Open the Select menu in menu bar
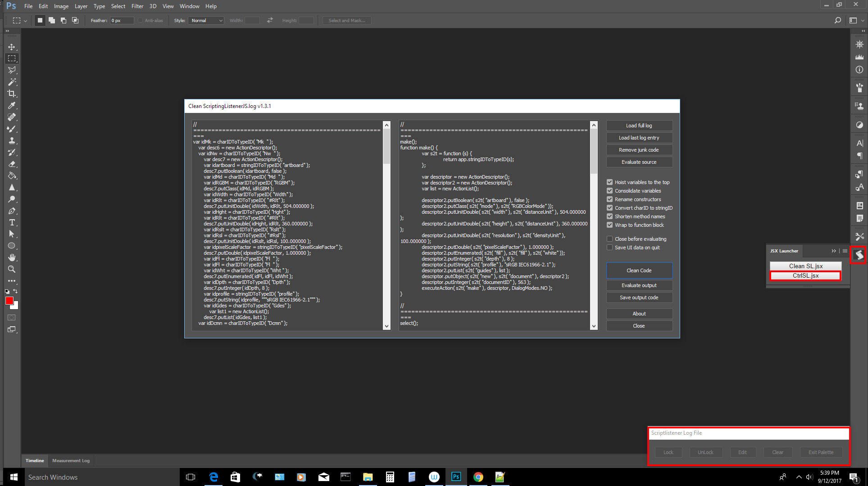 coord(118,6)
